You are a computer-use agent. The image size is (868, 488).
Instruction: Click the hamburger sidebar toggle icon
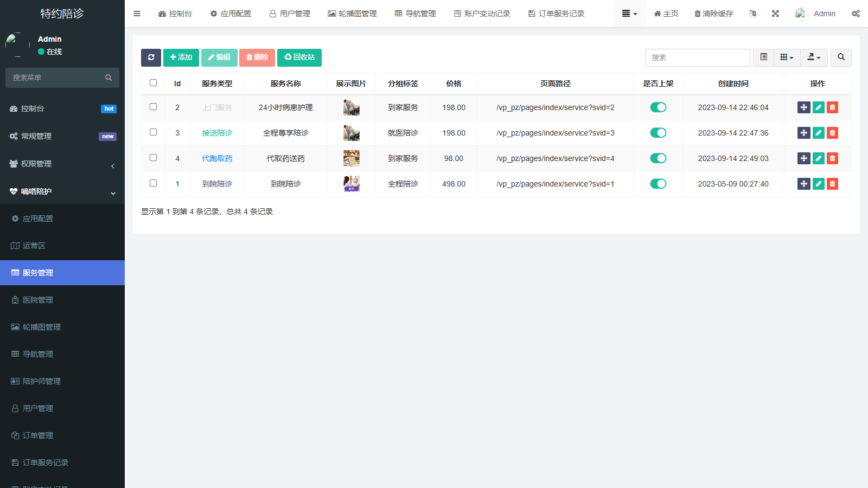coord(137,14)
